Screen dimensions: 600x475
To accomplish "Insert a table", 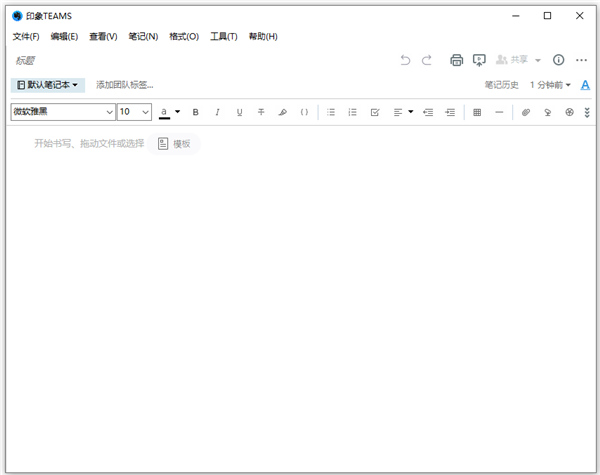I will [477, 112].
